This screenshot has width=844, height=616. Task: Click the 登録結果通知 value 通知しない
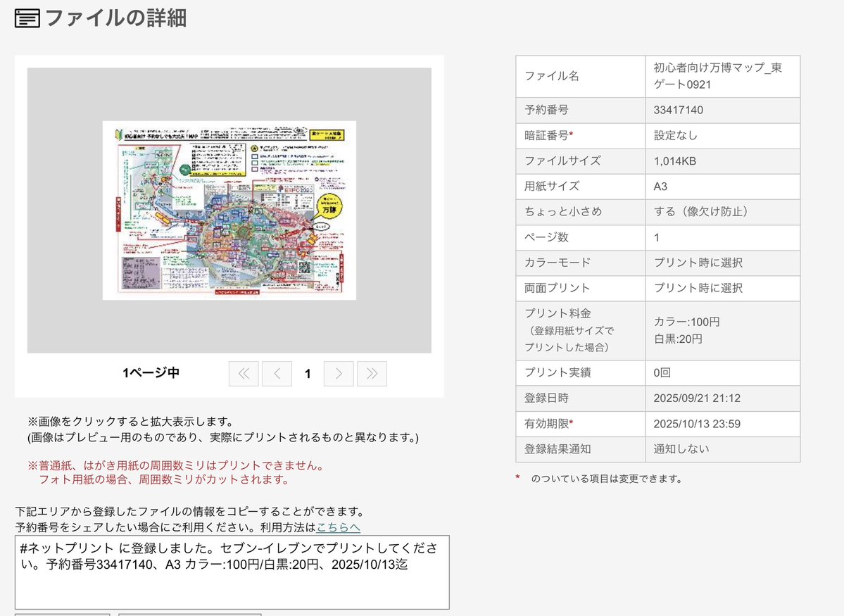click(x=681, y=449)
